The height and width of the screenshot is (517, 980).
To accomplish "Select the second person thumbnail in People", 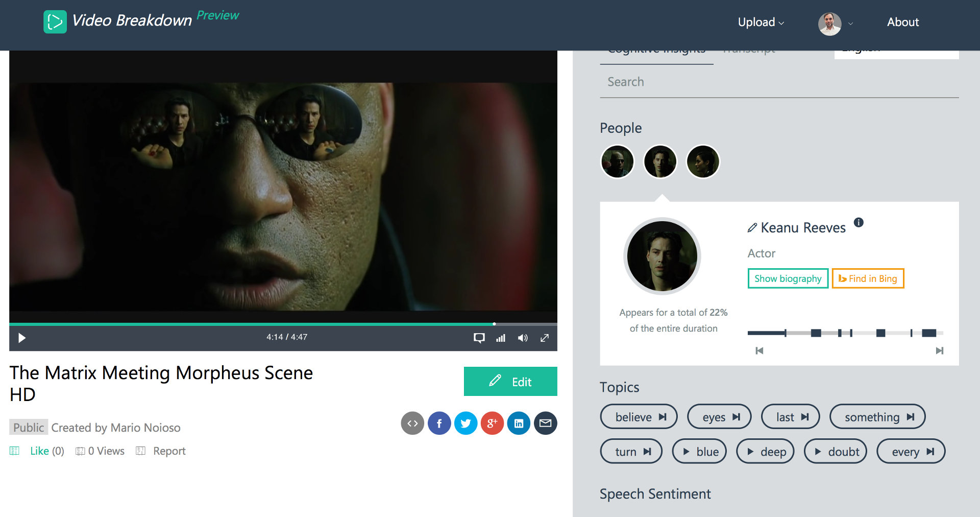I will point(660,161).
